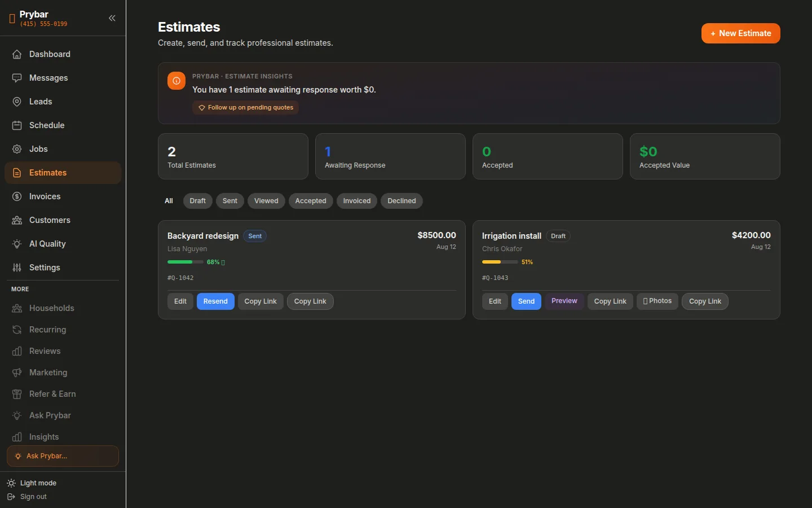Filter estimates by Sent
The image size is (812, 508).
pos(230,201)
